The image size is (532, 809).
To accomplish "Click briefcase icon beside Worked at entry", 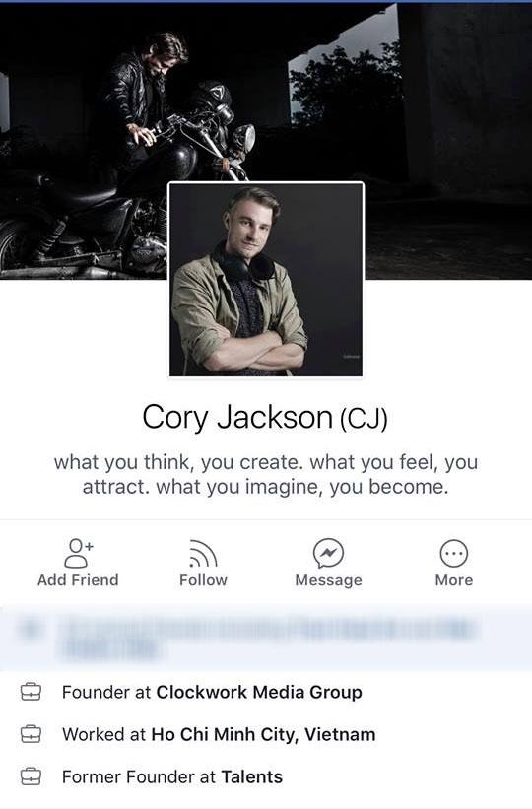I will click(x=31, y=734).
